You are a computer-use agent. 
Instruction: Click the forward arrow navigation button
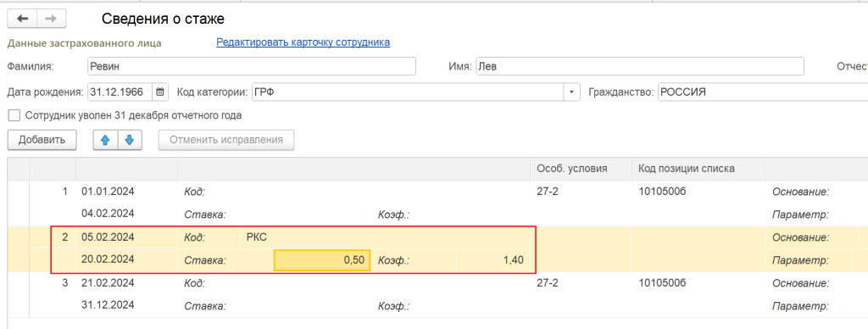(51, 19)
